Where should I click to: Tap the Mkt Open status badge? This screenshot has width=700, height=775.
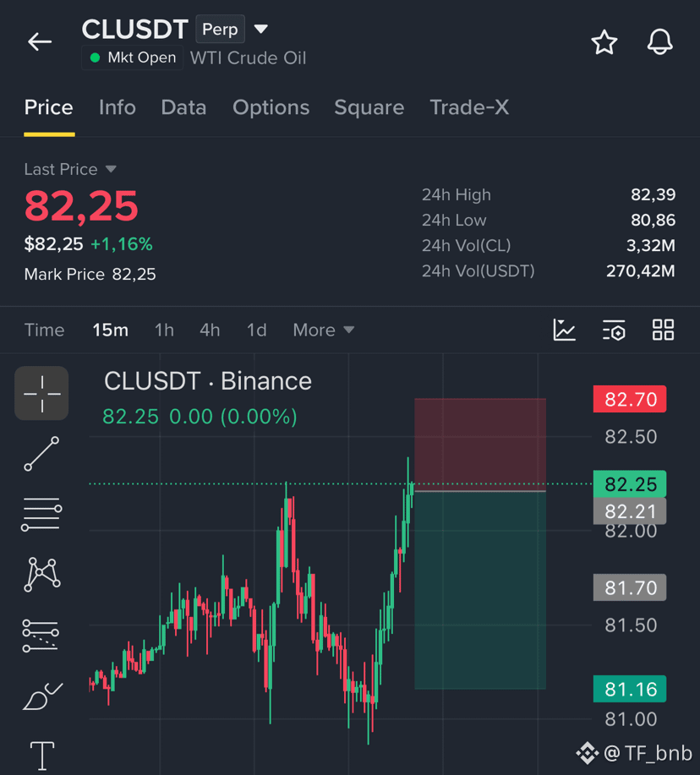tap(133, 57)
